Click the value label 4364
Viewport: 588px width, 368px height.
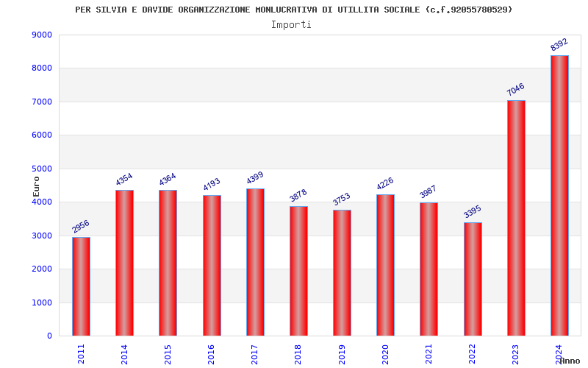pyautogui.click(x=168, y=179)
